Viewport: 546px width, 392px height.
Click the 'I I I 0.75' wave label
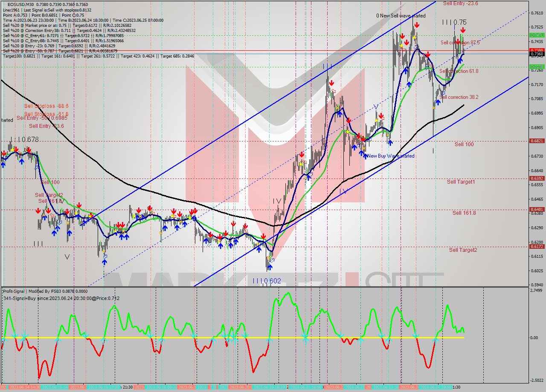(x=454, y=22)
